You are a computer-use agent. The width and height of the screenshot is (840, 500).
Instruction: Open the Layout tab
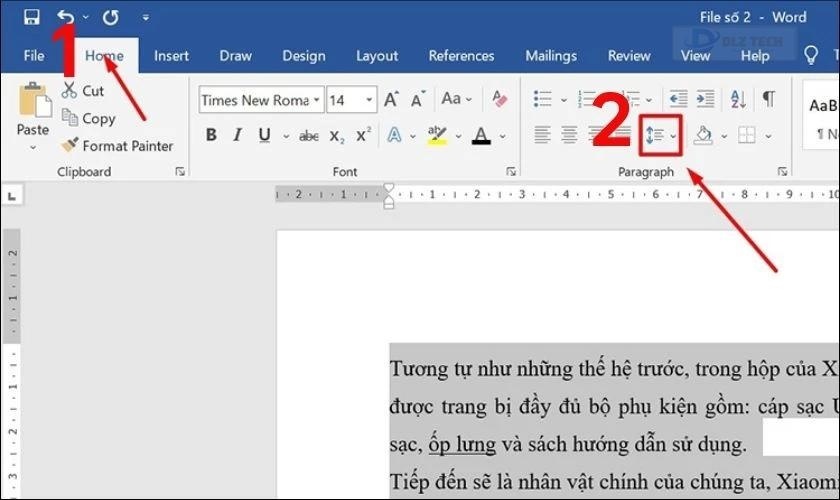coord(377,56)
